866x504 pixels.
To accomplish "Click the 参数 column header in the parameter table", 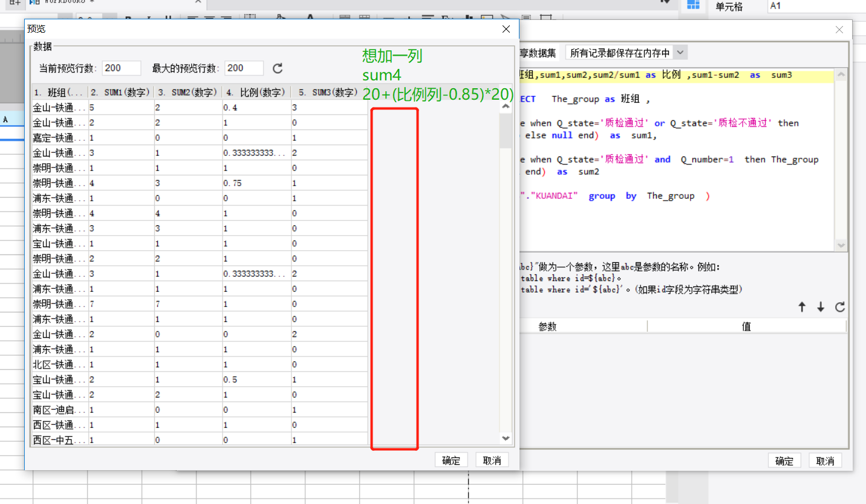I will [547, 326].
